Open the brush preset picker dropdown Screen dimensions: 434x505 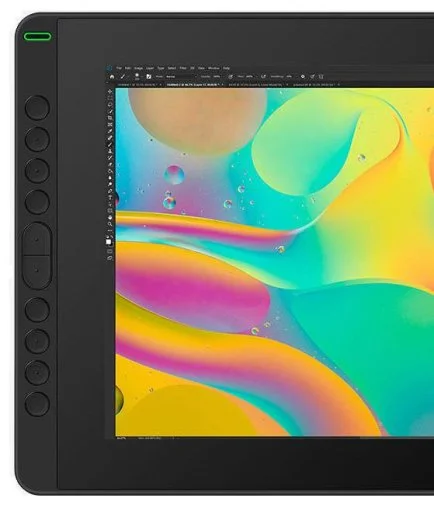137,77
